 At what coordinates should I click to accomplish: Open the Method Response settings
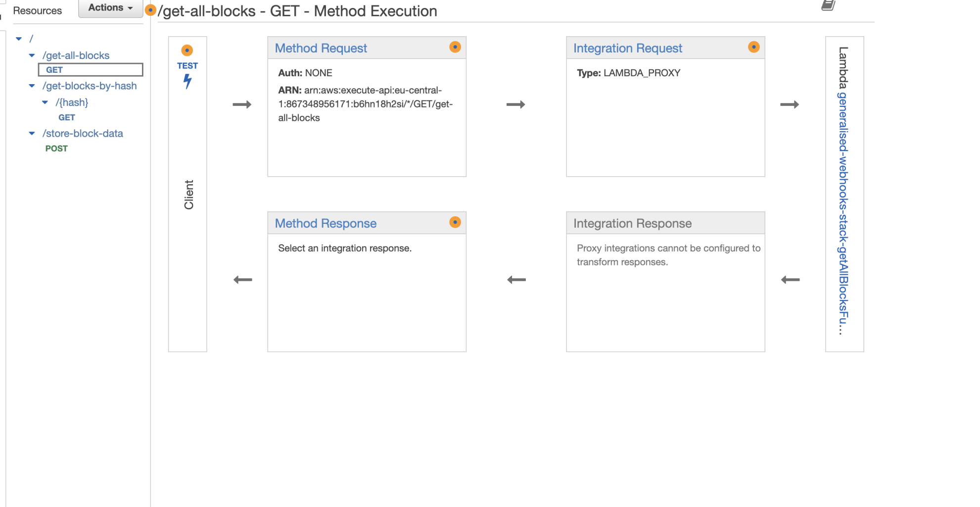tap(326, 223)
